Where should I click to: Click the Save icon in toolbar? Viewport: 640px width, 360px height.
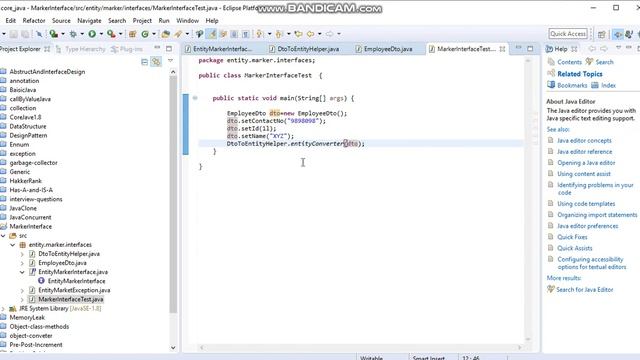tap(13, 34)
